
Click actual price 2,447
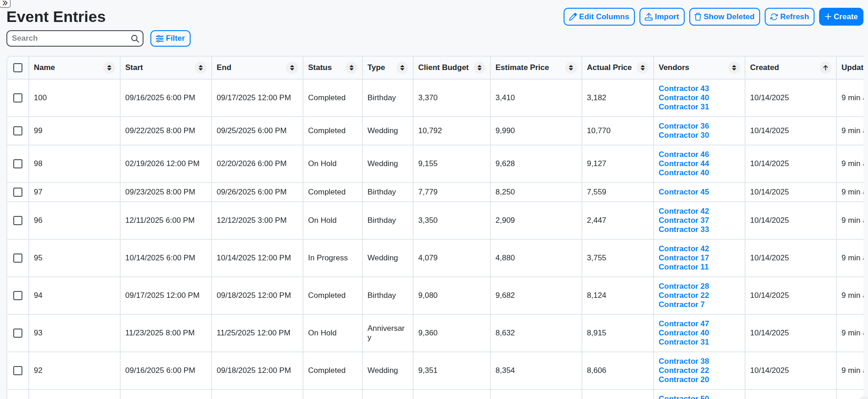(596, 221)
